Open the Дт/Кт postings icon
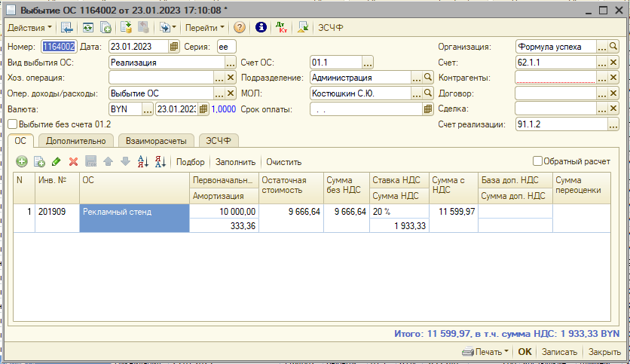This screenshot has width=630, height=364. [x=283, y=27]
